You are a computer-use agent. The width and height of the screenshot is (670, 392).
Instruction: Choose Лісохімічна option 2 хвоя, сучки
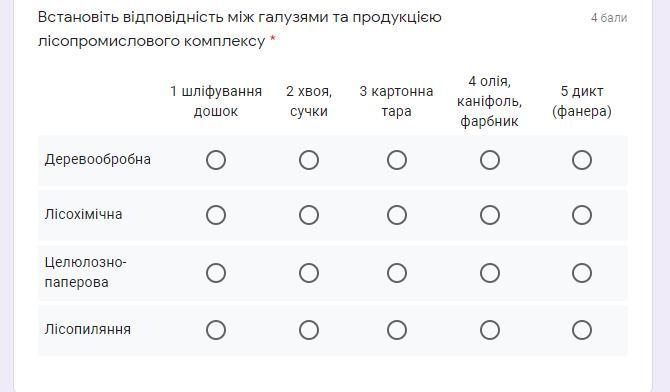coord(309,215)
